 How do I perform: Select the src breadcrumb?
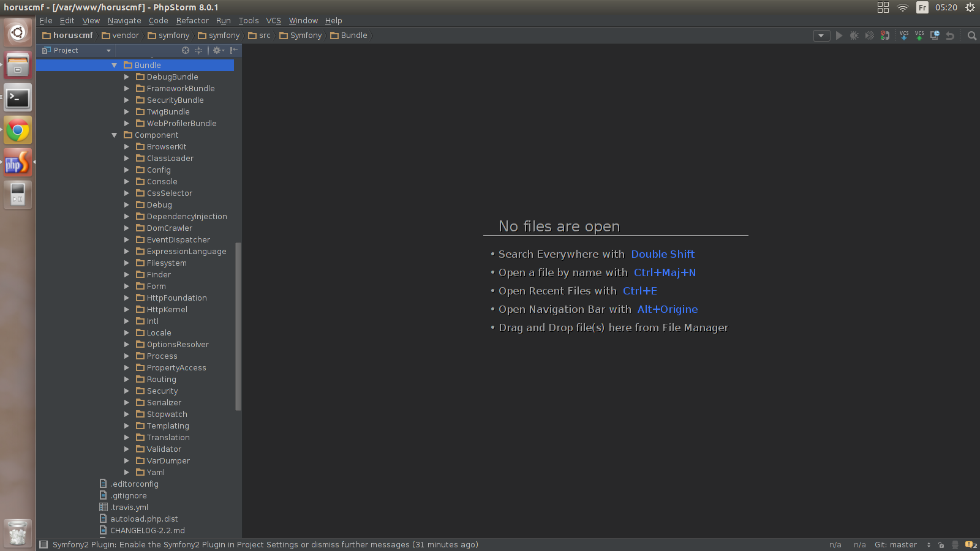tap(259, 36)
